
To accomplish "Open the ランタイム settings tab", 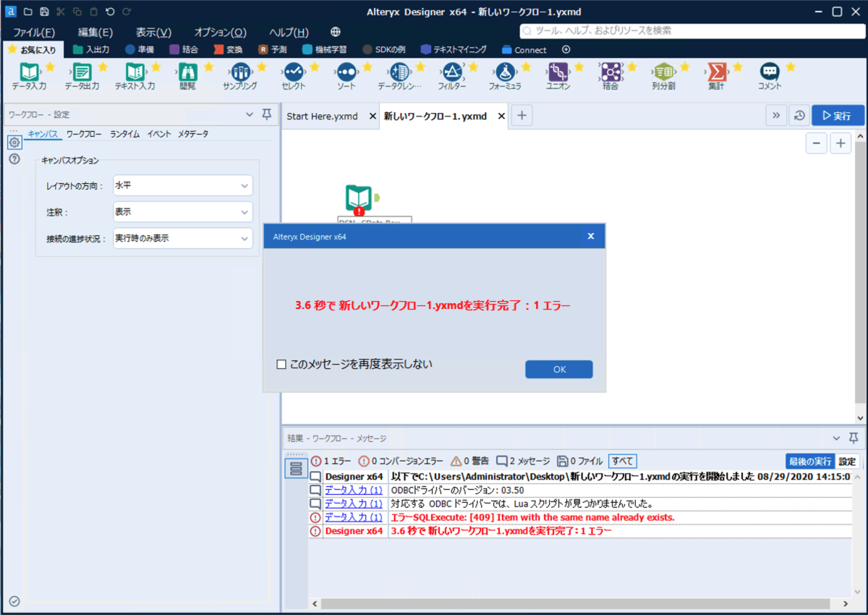I will (124, 134).
